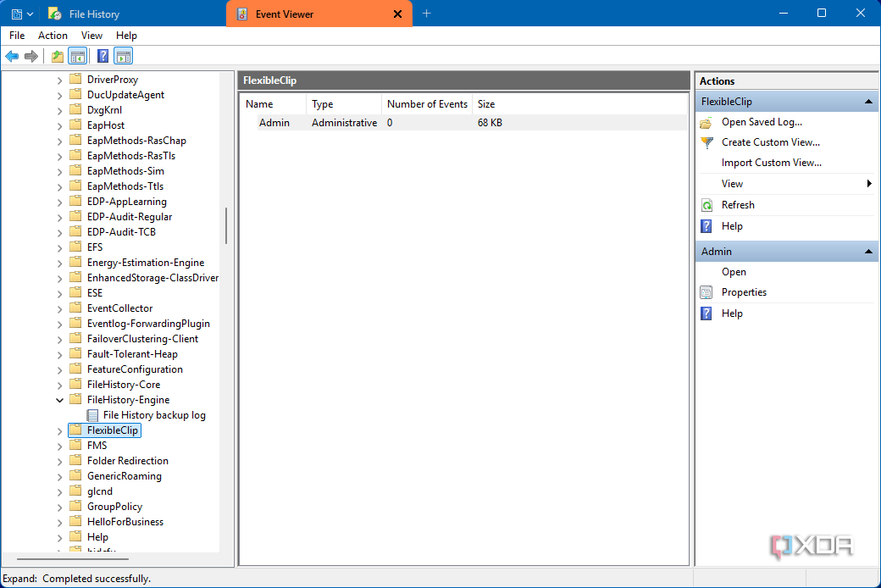This screenshot has width=881, height=588.
Task: Open the Help menu
Action: [126, 36]
